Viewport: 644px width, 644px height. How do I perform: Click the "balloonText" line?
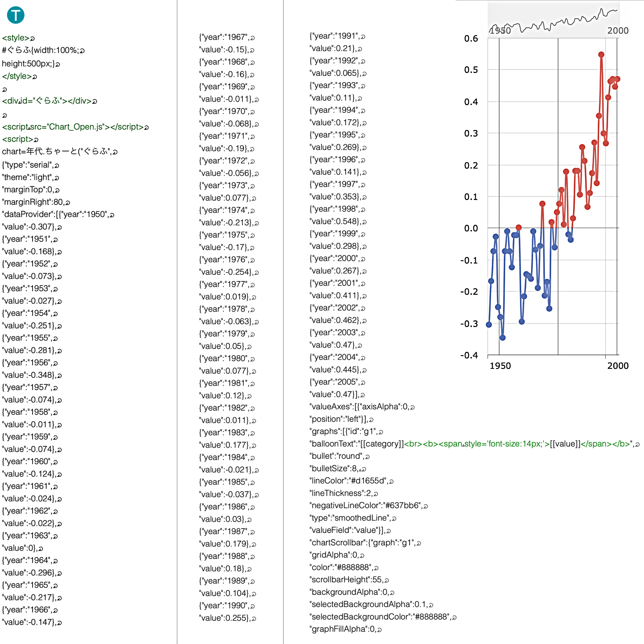coord(475,444)
